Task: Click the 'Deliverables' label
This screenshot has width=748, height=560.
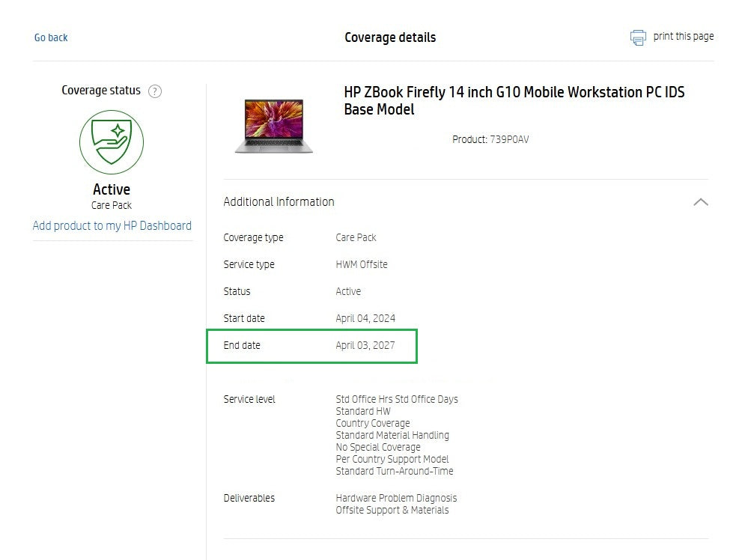Action: click(x=249, y=498)
